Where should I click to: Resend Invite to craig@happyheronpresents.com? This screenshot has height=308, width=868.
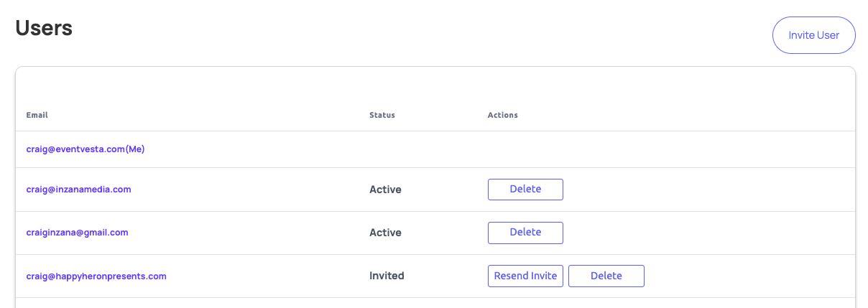525,276
